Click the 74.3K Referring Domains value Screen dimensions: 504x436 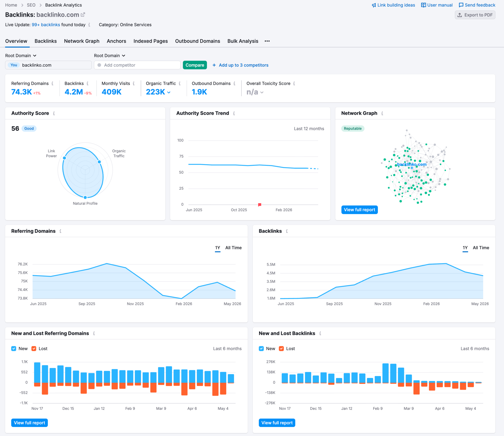tap(21, 92)
